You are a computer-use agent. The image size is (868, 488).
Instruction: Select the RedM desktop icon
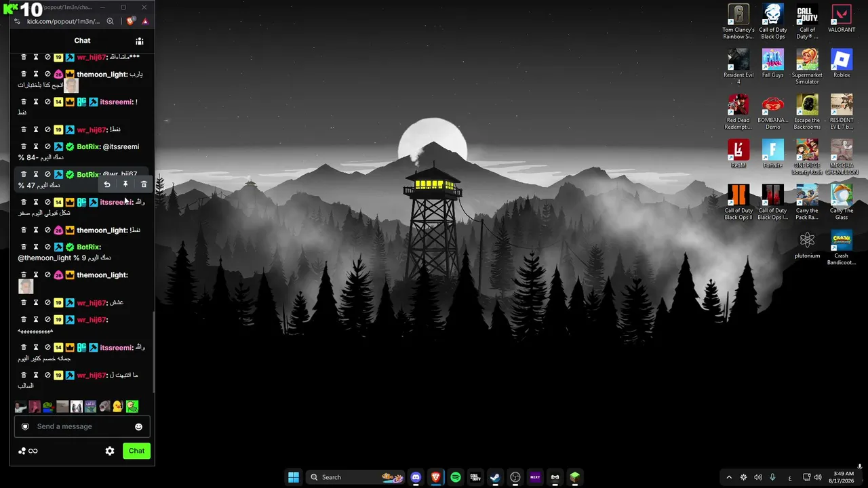[738, 154]
